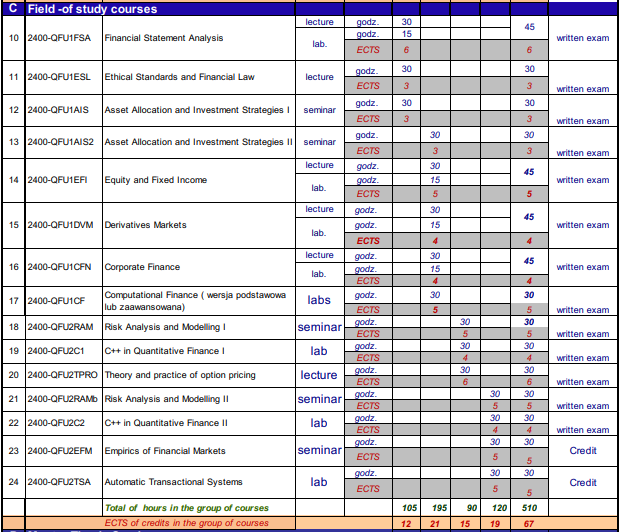Screen dimensions: 621x532
Task: Click 'Credit' for Empirics of Financial Markets
Action: tap(582, 451)
